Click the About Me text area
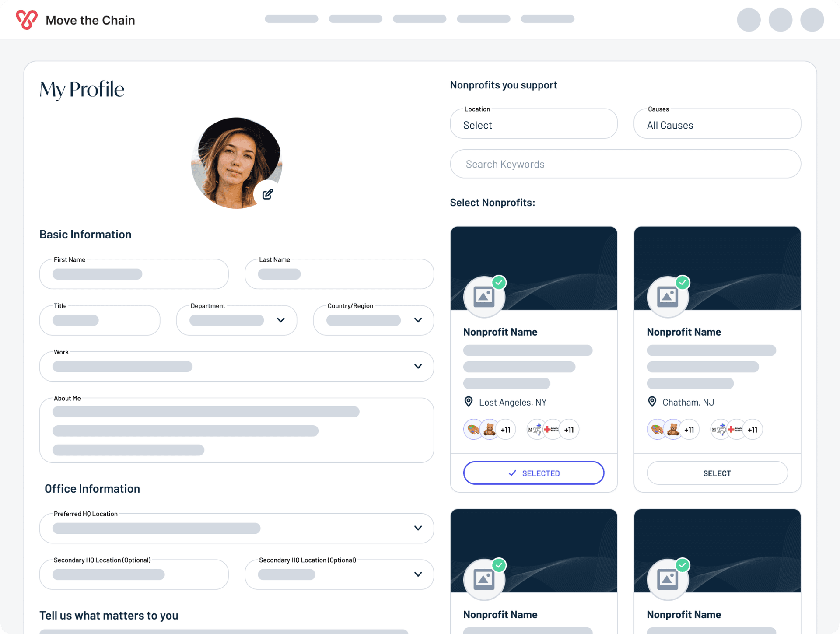This screenshot has width=840, height=634. pyautogui.click(x=237, y=430)
